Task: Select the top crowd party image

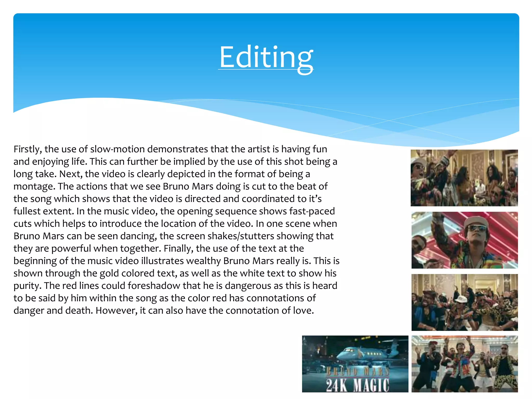Action: [464, 178]
